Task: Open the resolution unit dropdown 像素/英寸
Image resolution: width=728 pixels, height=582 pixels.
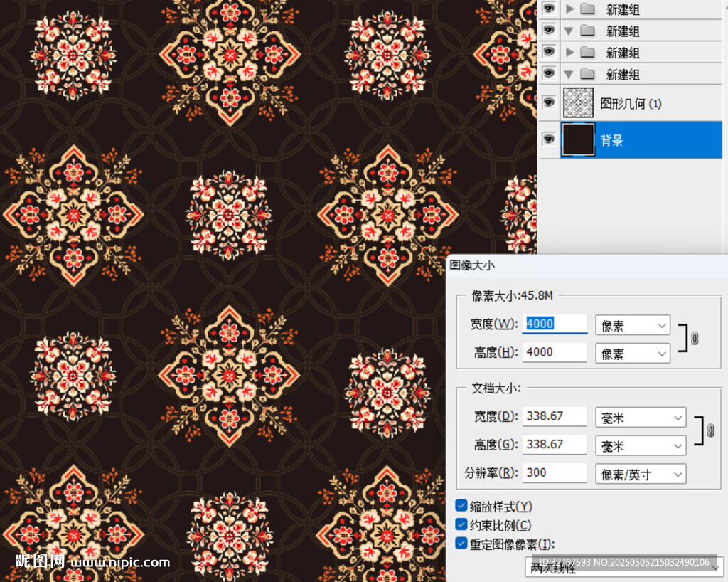Action: coord(640,474)
